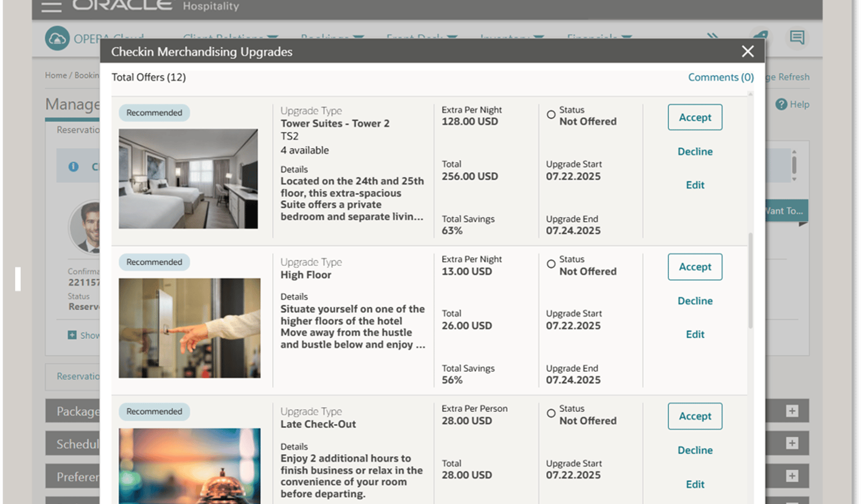Image resolution: width=861 pixels, height=504 pixels.
Task: Click the offers list scrollbar thumb
Action: coord(750,280)
